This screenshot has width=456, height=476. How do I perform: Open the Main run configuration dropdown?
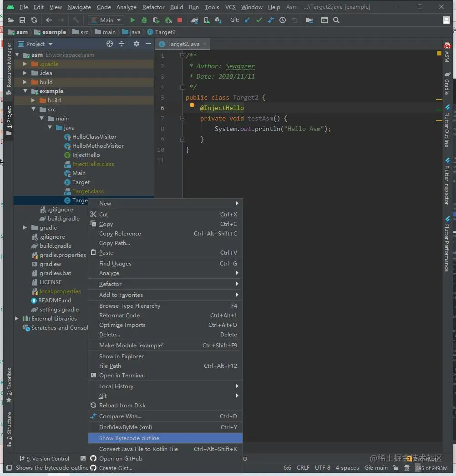coord(106,20)
